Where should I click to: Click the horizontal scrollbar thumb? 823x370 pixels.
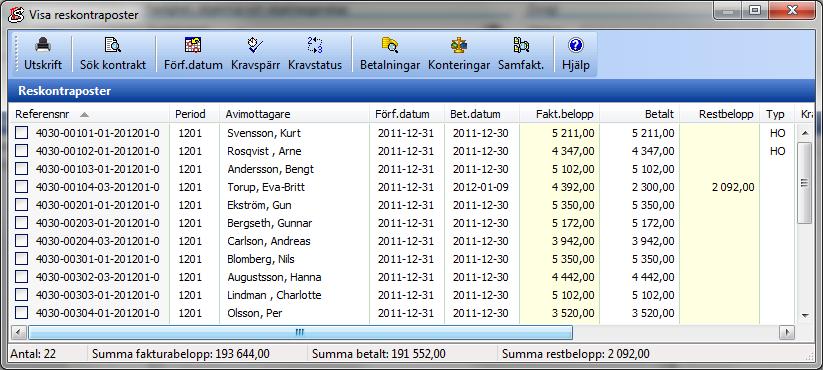click(300, 332)
